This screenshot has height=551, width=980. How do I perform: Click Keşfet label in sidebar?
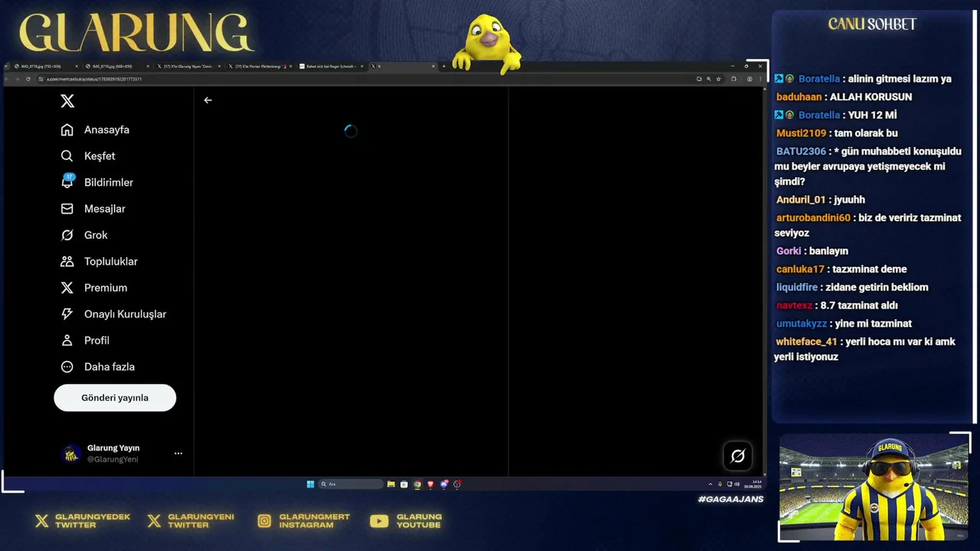[100, 156]
